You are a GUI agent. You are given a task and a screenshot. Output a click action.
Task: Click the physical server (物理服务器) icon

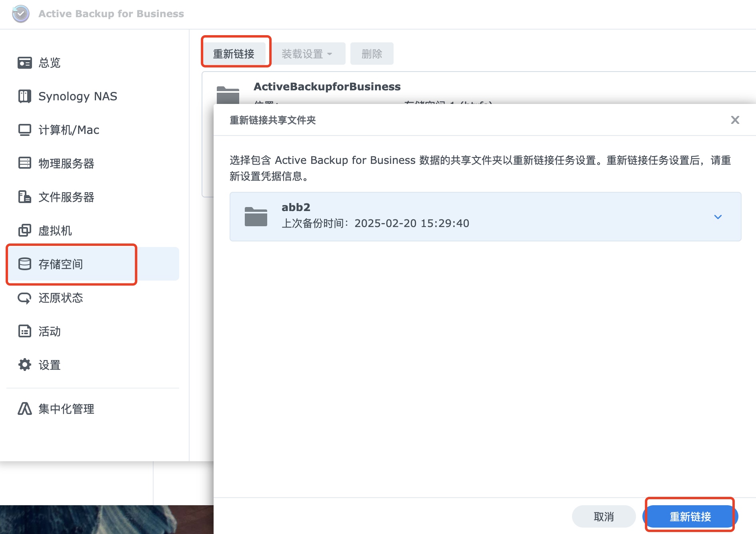[x=25, y=163]
